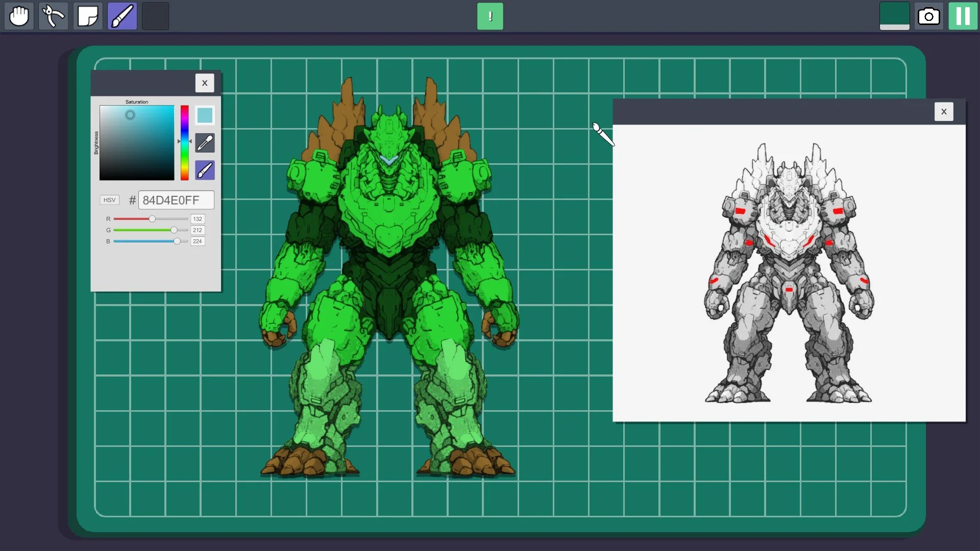Activate the Brush tool
Screen dimensions: 980x551
[121, 16]
